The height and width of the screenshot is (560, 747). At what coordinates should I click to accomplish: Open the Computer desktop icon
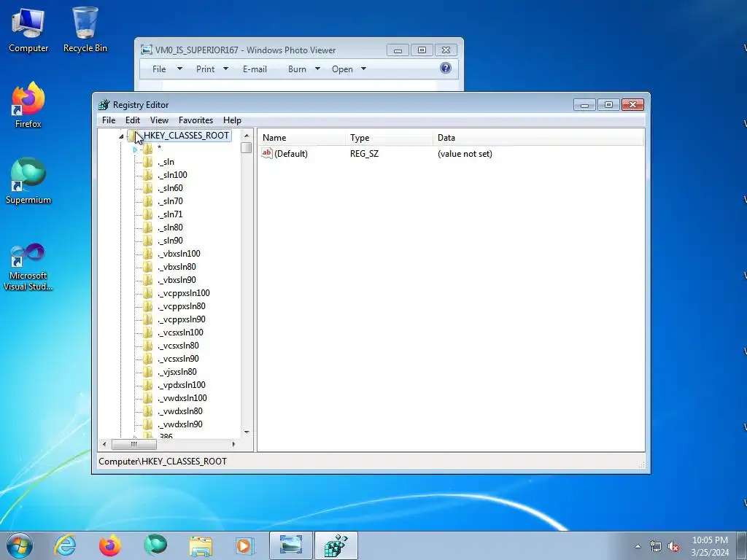(28, 29)
